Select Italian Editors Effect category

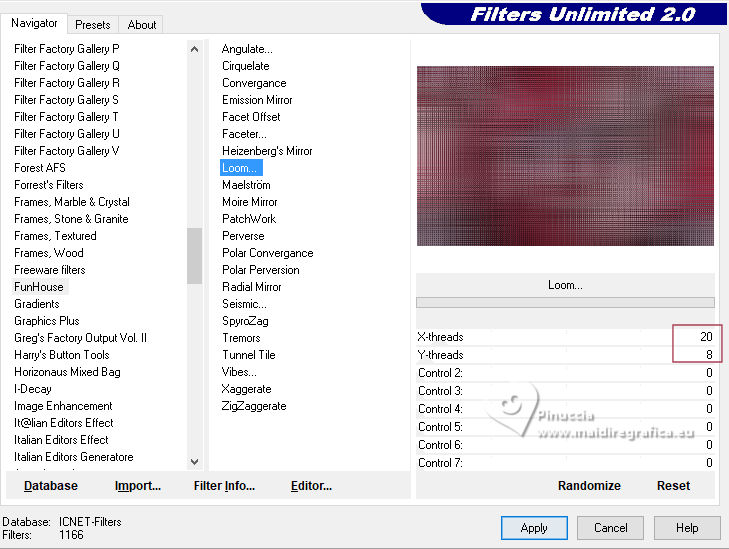[61, 440]
